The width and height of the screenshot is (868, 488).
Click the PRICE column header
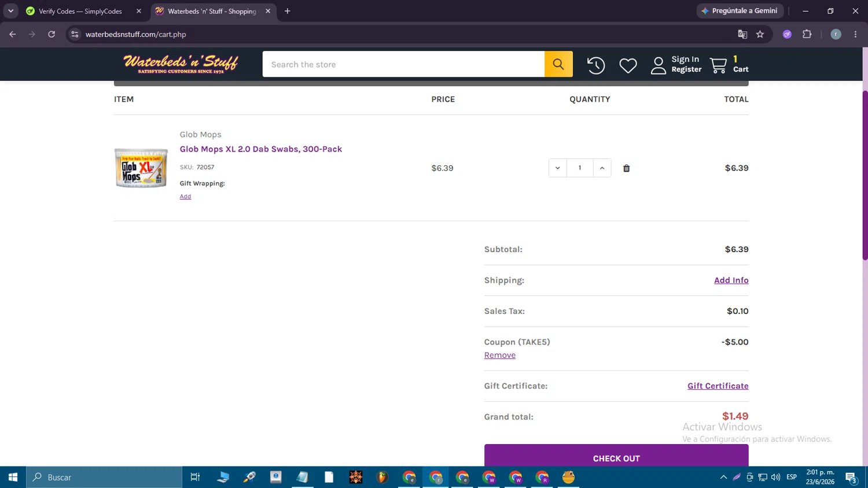click(443, 99)
